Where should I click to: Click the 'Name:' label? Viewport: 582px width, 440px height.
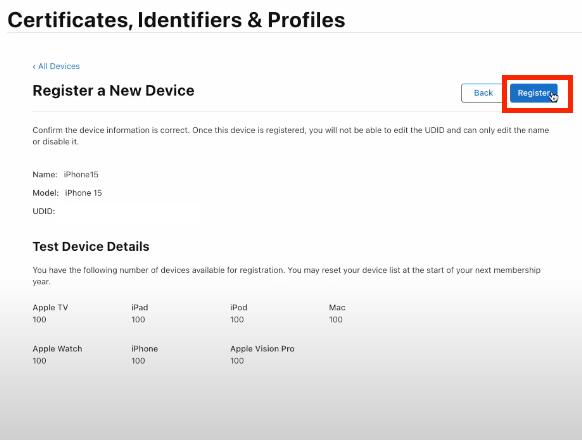point(45,175)
